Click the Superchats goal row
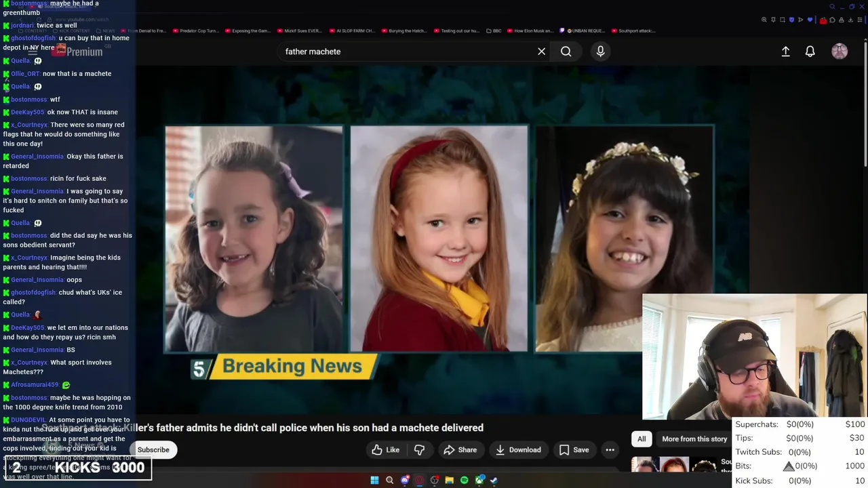 click(800, 424)
